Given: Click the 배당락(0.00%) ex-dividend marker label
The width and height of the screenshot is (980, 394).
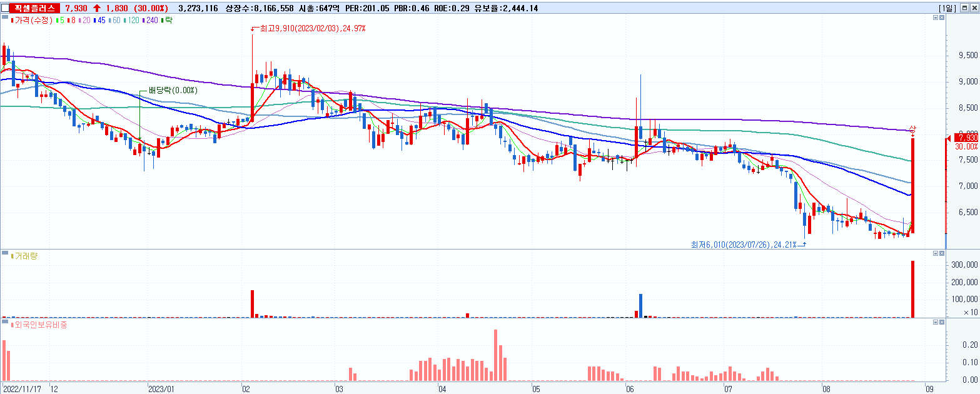Looking at the screenshot, I should [x=173, y=90].
